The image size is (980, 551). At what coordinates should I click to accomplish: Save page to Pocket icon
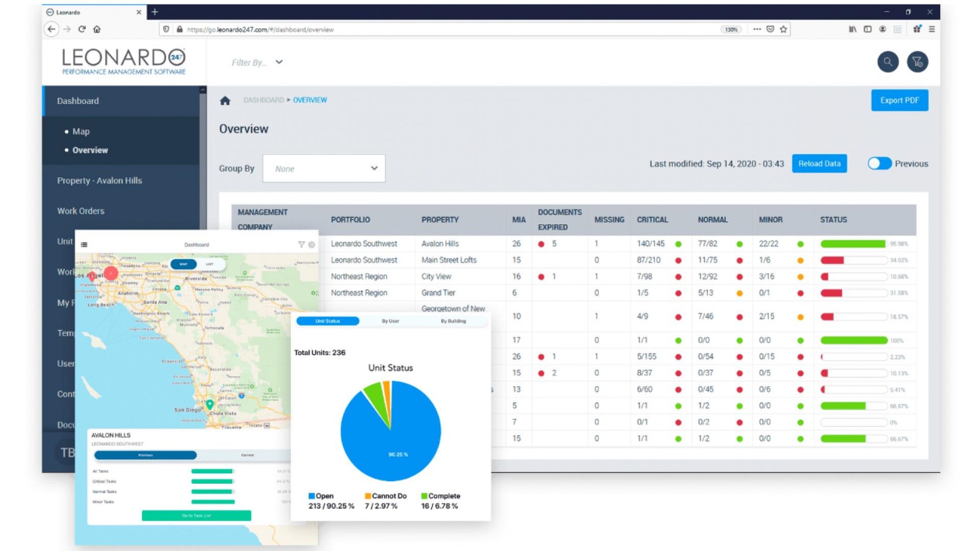pyautogui.click(x=771, y=29)
